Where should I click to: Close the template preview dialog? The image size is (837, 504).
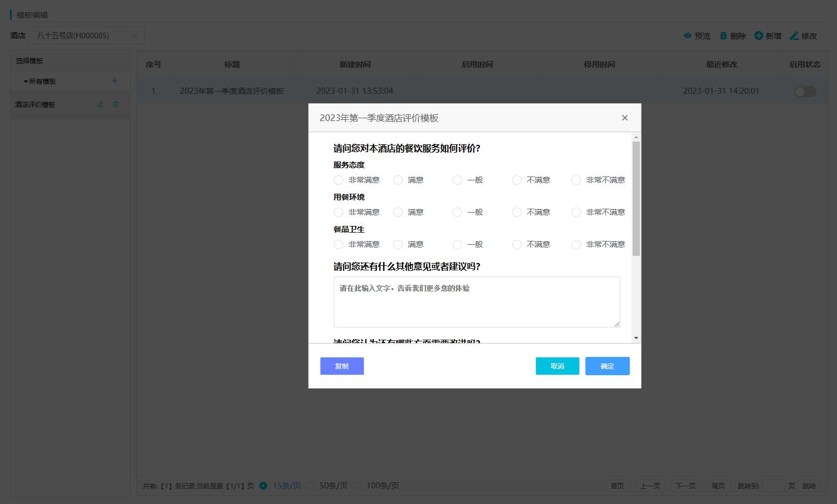pyautogui.click(x=624, y=118)
